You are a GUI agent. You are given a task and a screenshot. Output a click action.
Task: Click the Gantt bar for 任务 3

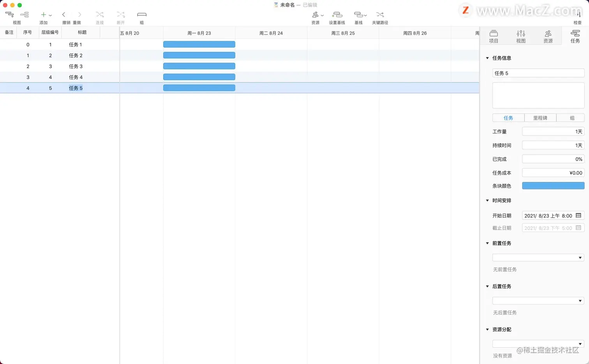pos(199,66)
